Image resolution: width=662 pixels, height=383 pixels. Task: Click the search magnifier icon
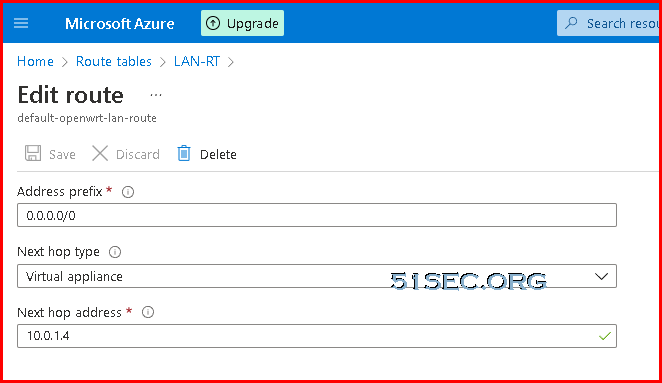pos(571,23)
